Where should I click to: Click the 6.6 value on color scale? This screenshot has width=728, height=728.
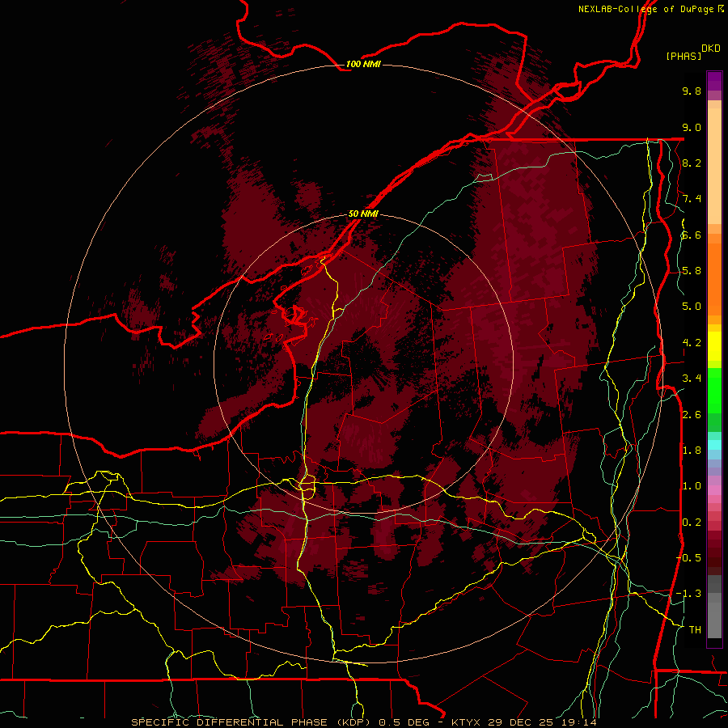click(x=692, y=235)
